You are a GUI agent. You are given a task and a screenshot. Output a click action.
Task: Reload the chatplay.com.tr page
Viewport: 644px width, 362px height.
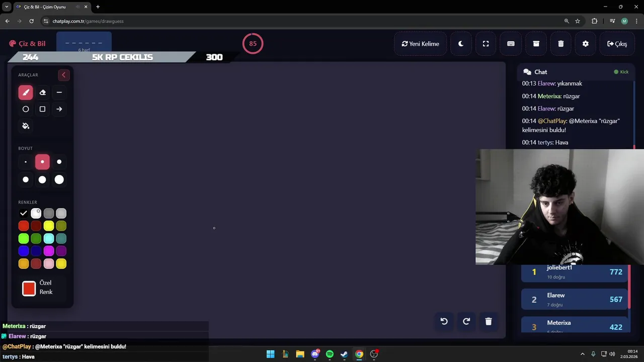[x=31, y=21]
